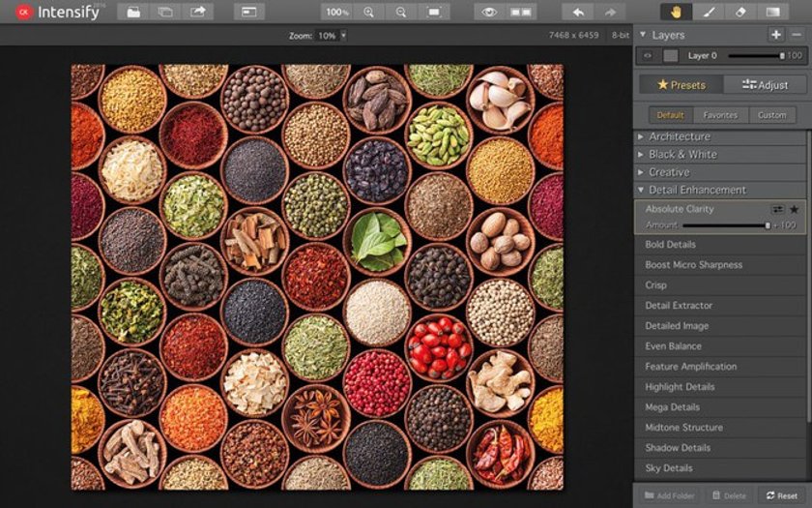This screenshot has height=508, width=812.
Task: Toggle the side panel display icon
Action: pos(249,12)
